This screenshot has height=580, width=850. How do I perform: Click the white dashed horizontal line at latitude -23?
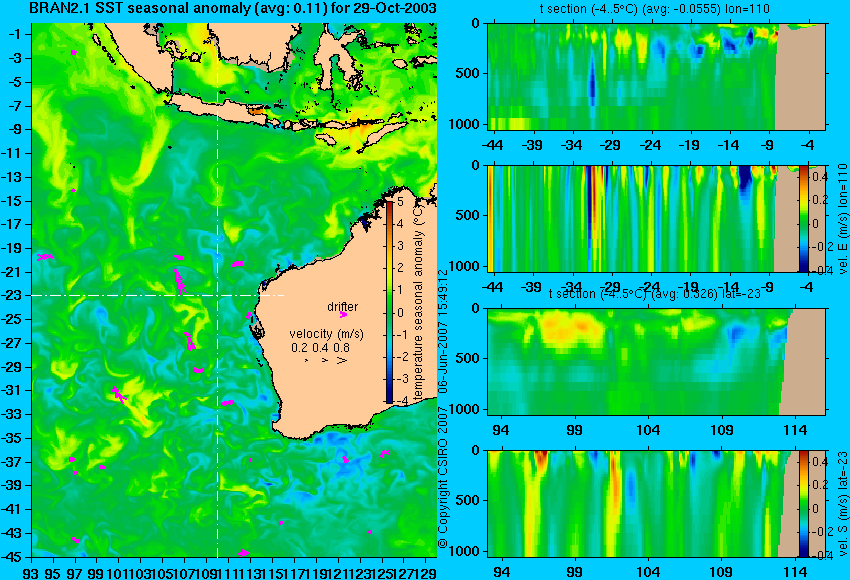pos(158,295)
